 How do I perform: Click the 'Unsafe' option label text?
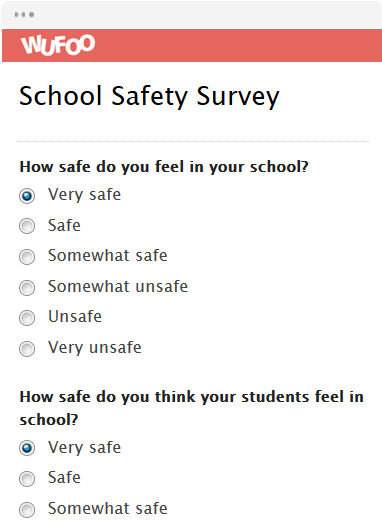pos(75,317)
